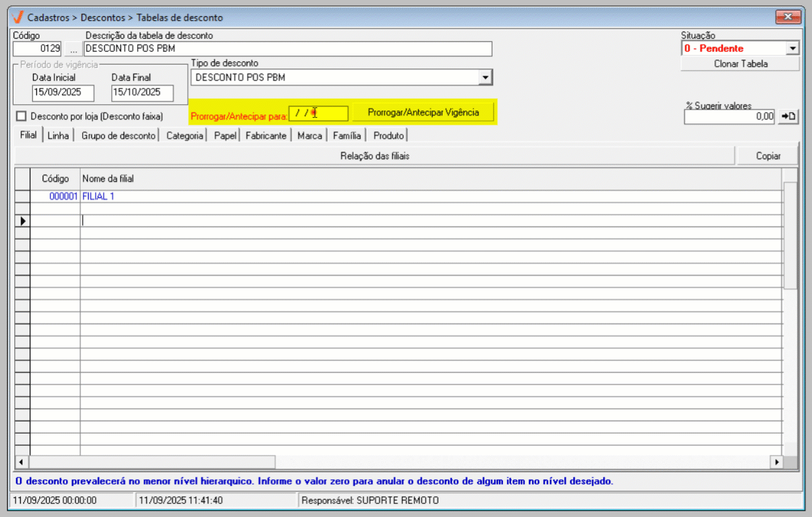Click the Clonar Tabela button
The width and height of the screenshot is (812, 517).
pos(740,64)
